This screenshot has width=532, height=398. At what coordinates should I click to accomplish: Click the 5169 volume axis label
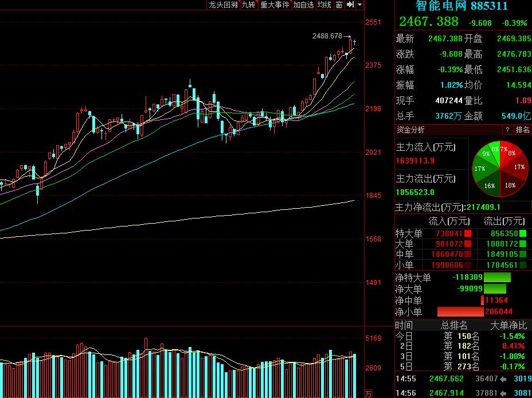(373, 338)
